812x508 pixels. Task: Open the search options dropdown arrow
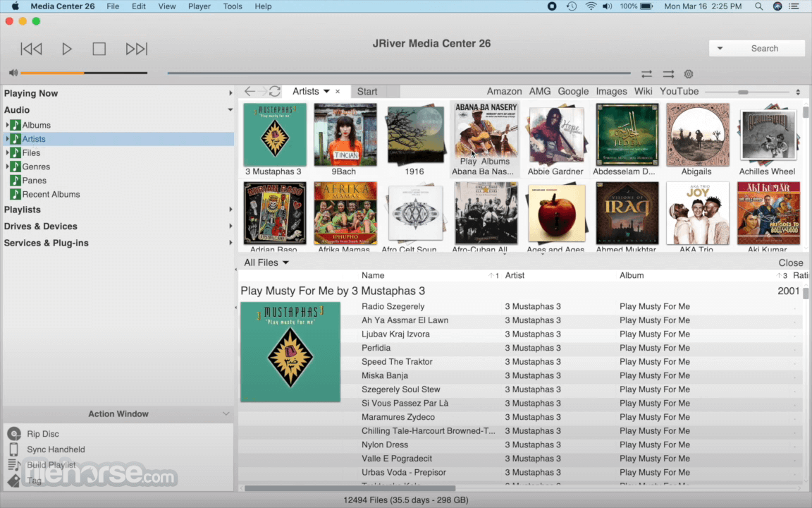coord(720,48)
